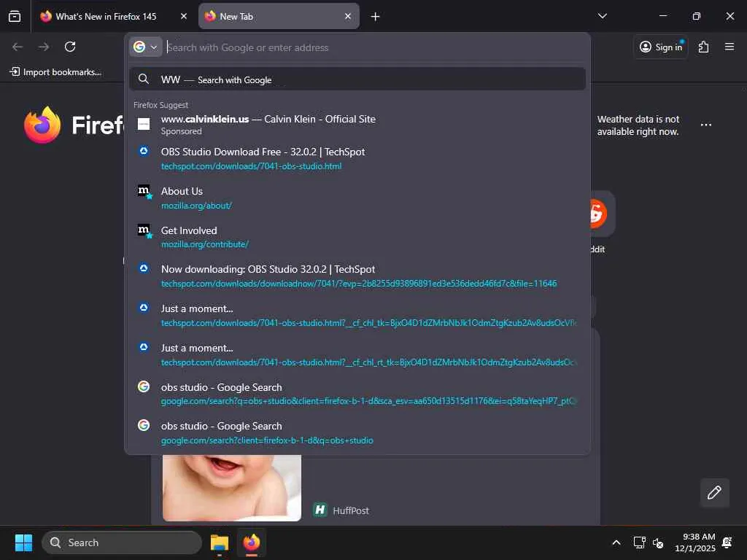The height and width of the screenshot is (560, 747).
Task: Open the HuffPost baby article thumbnail
Action: (x=231, y=488)
